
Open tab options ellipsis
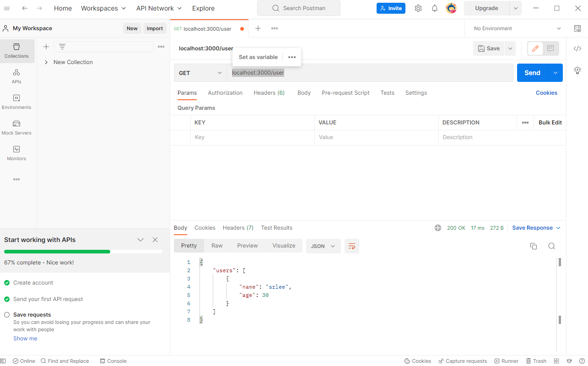275,28
